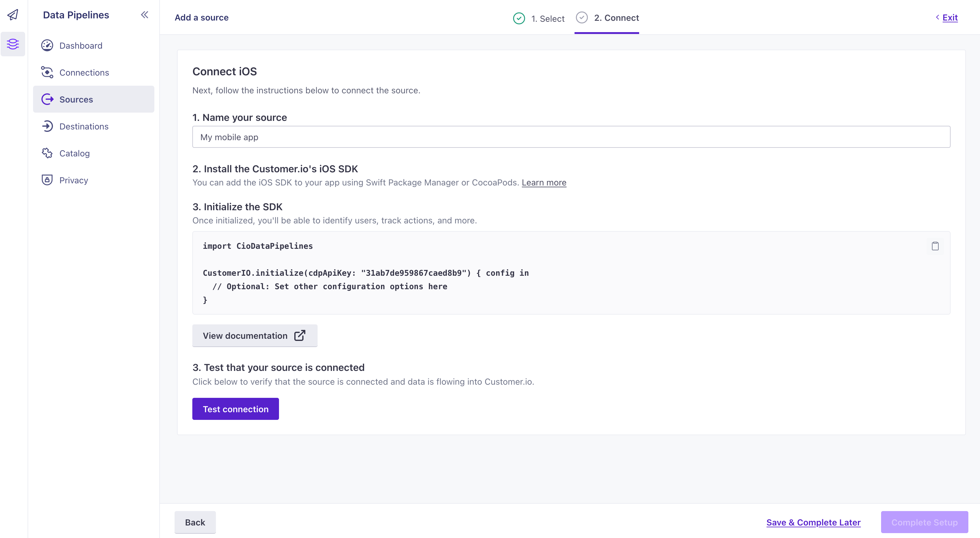Collapse the sidebar with double chevron

(145, 15)
